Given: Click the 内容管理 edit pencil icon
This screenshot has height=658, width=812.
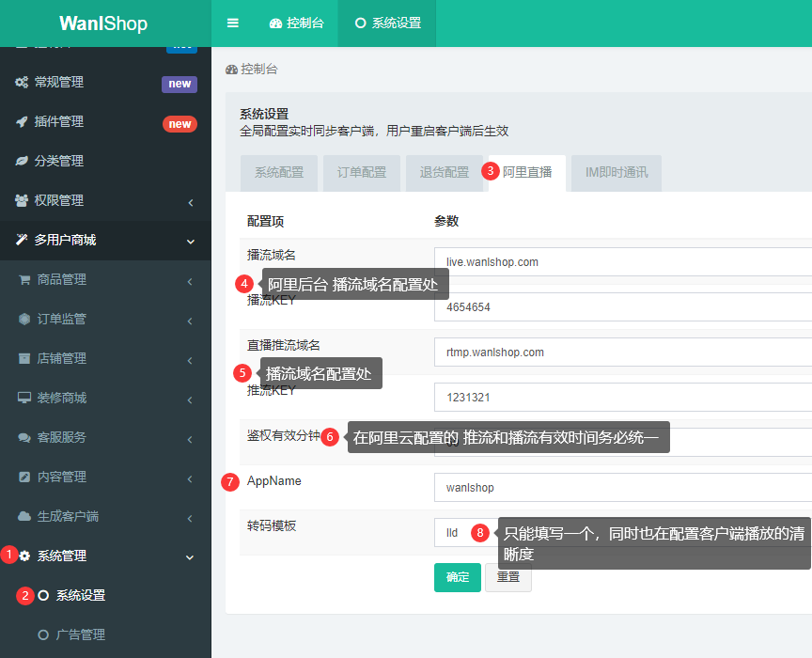Looking at the screenshot, I should point(24,478).
